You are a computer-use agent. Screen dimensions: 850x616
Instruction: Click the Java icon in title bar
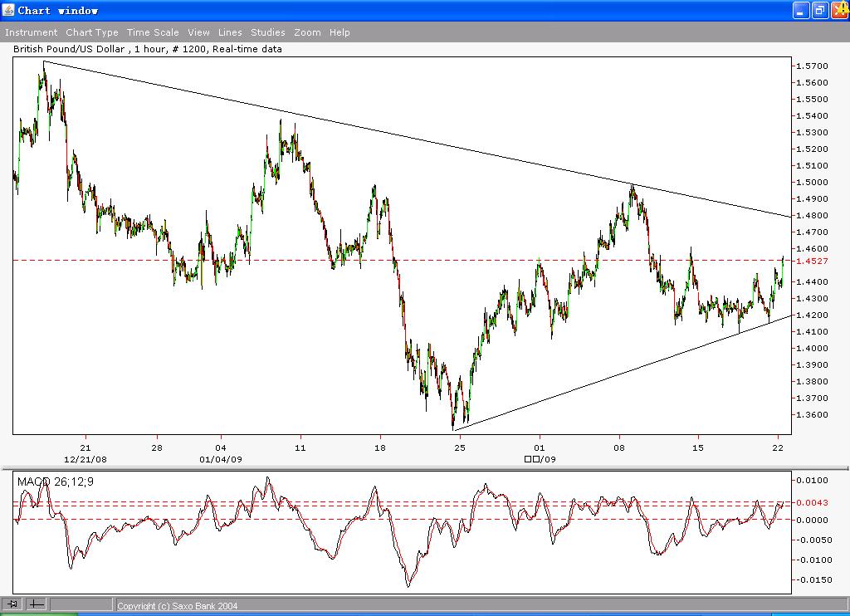click(8, 10)
